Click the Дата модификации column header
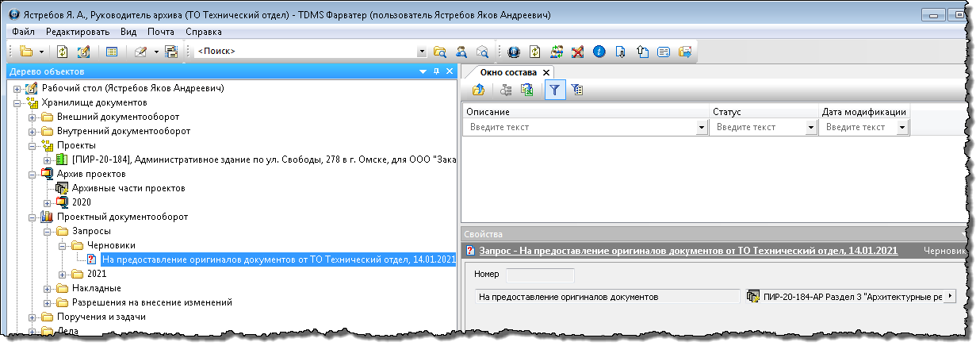The width and height of the screenshot is (980, 346). [863, 113]
